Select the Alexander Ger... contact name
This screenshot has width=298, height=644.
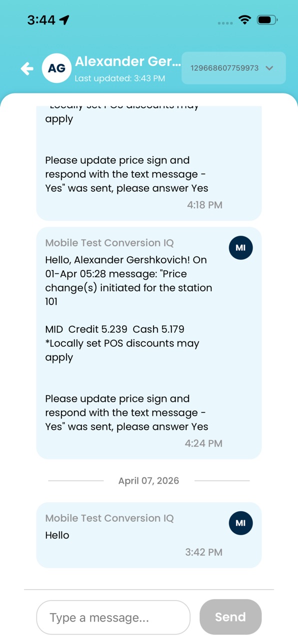pyautogui.click(x=128, y=61)
